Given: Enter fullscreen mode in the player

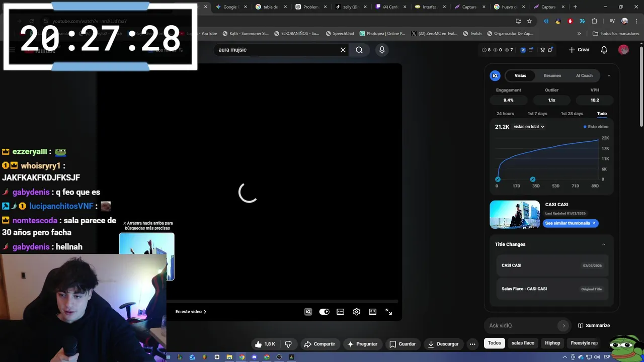Looking at the screenshot, I should [x=389, y=312].
